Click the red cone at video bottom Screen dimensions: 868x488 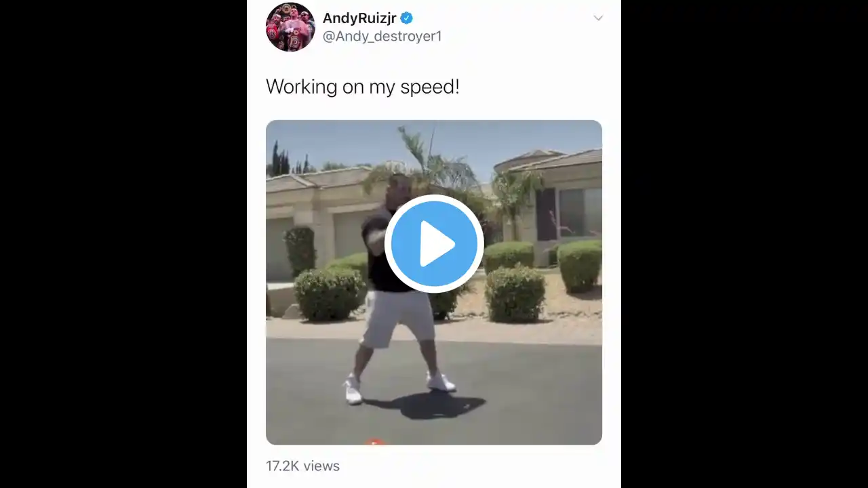point(374,441)
